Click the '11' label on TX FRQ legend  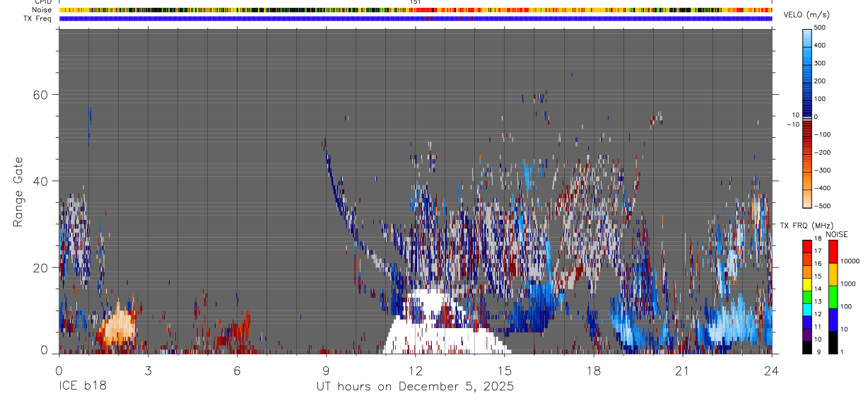pos(818,327)
